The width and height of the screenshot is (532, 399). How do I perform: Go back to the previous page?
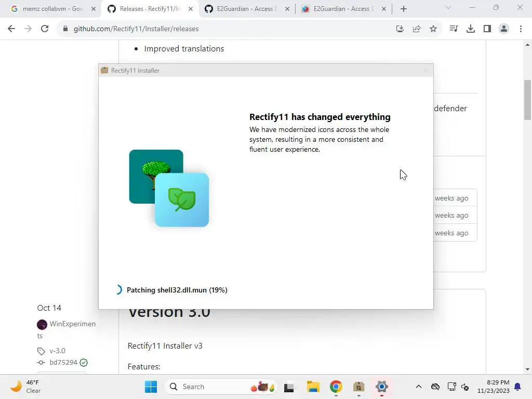(11, 29)
